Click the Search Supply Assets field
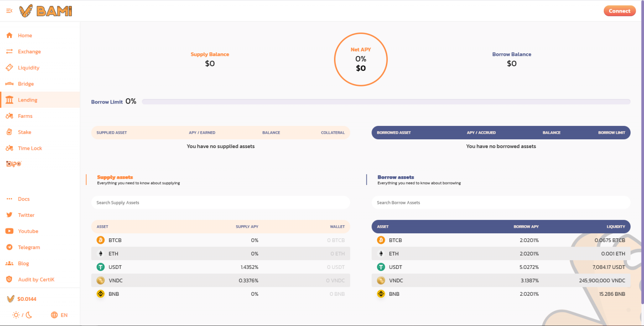The width and height of the screenshot is (644, 326). point(221,202)
